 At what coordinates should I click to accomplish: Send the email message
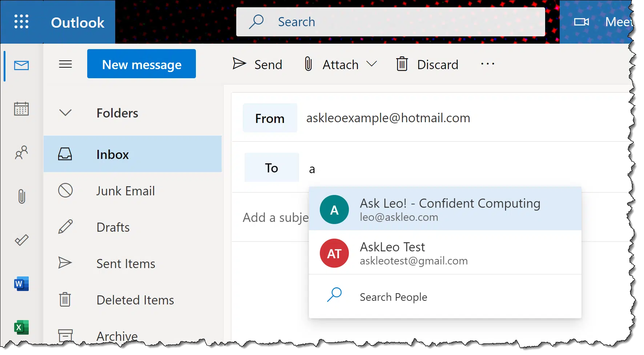click(x=257, y=64)
